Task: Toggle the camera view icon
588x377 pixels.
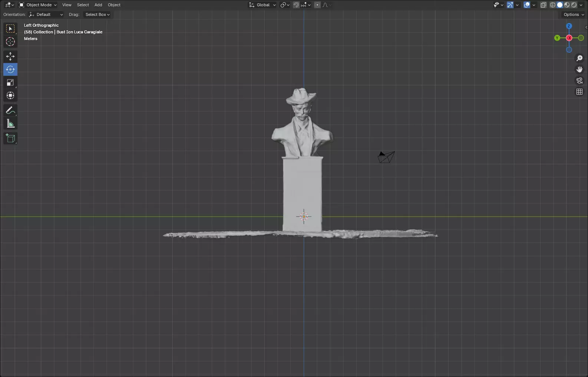Action: [579, 81]
